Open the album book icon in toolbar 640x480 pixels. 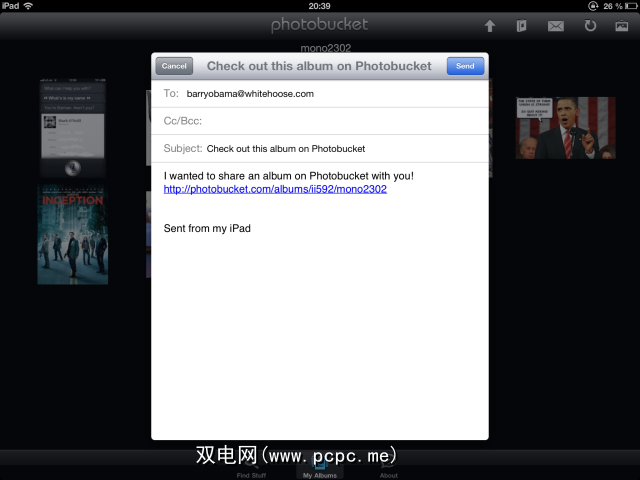(521, 26)
